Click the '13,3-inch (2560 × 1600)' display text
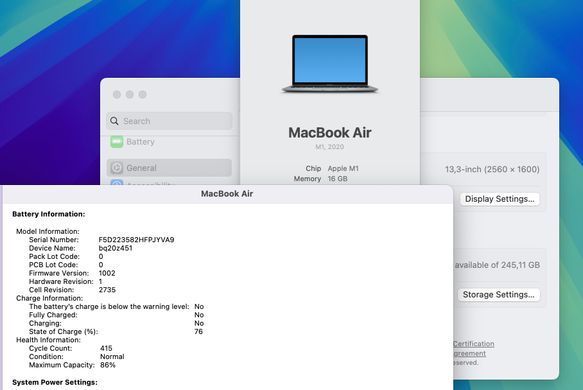The image size is (583, 390). pyautogui.click(x=492, y=169)
